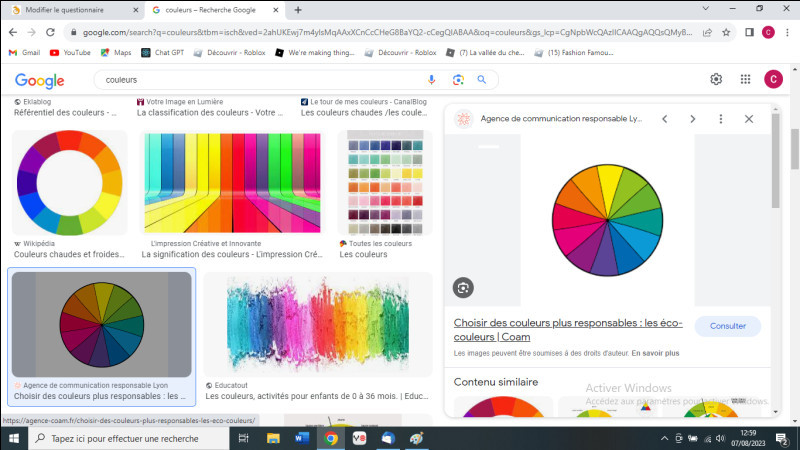800x450 pixels.
Task: Click the Google logo
Action: pos(40,80)
